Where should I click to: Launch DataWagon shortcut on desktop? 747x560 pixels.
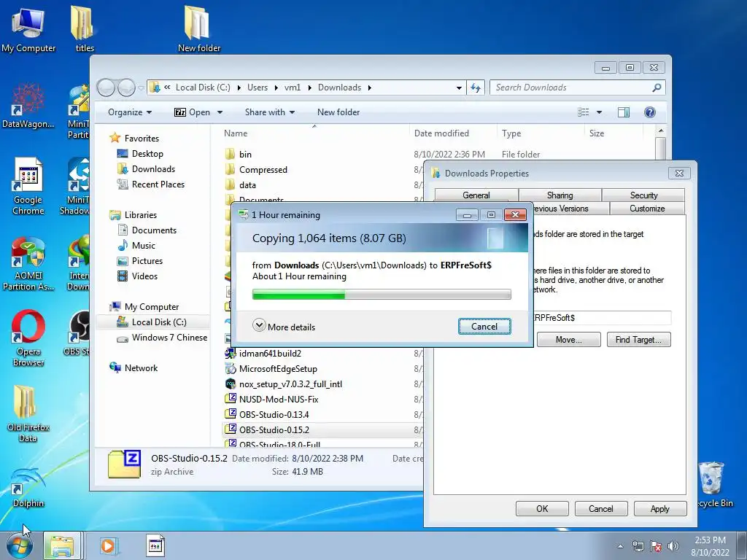point(28,106)
